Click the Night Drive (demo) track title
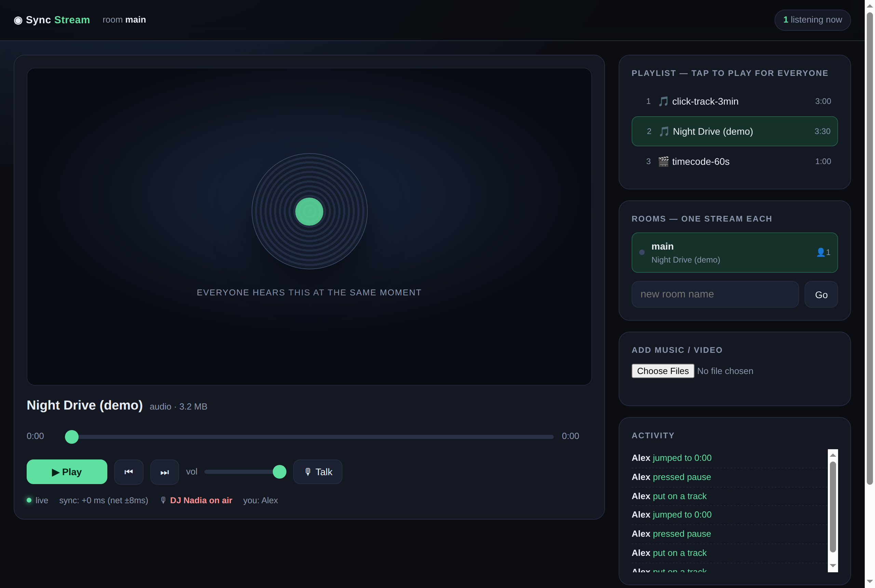The height and width of the screenshot is (588, 875). click(85, 405)
